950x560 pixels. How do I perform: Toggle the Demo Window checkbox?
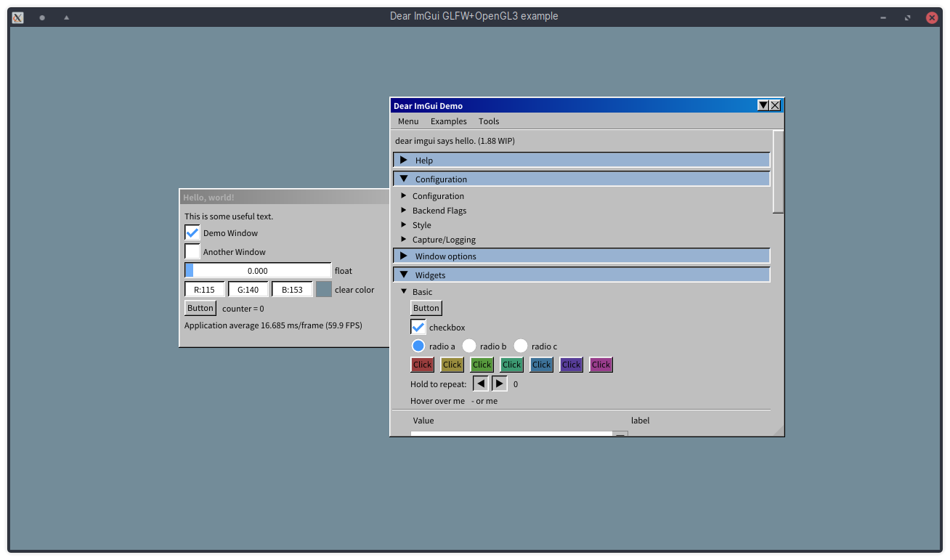pyautogui.click(x=192, y=232)
